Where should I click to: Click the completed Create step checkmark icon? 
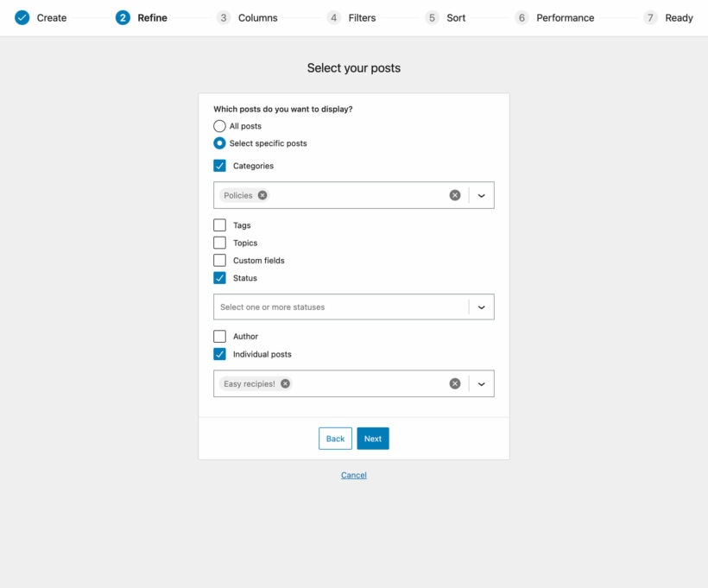[22, 17]
